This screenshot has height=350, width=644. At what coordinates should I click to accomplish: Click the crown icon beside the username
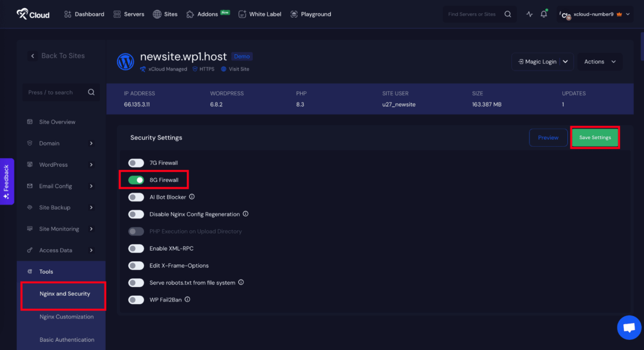tap(619, 14)
